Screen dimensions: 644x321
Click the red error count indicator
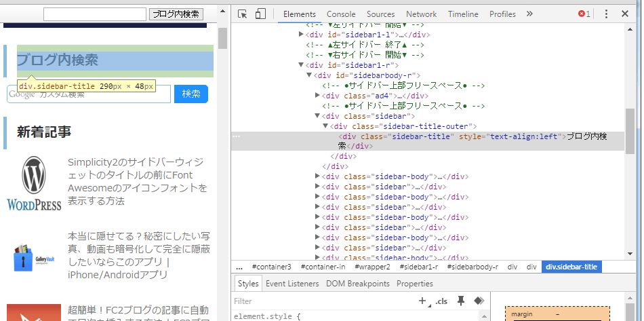[584, 14]
